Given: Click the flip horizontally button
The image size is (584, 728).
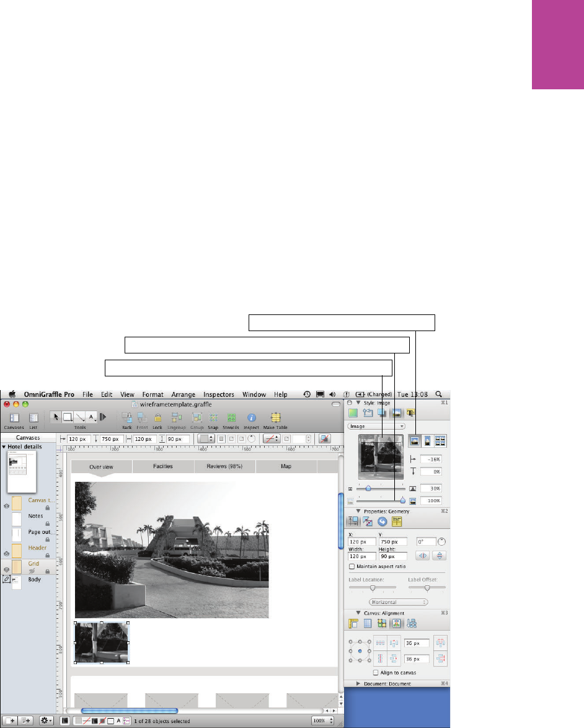Looking at the screenshot, I should tap(422, 555).
